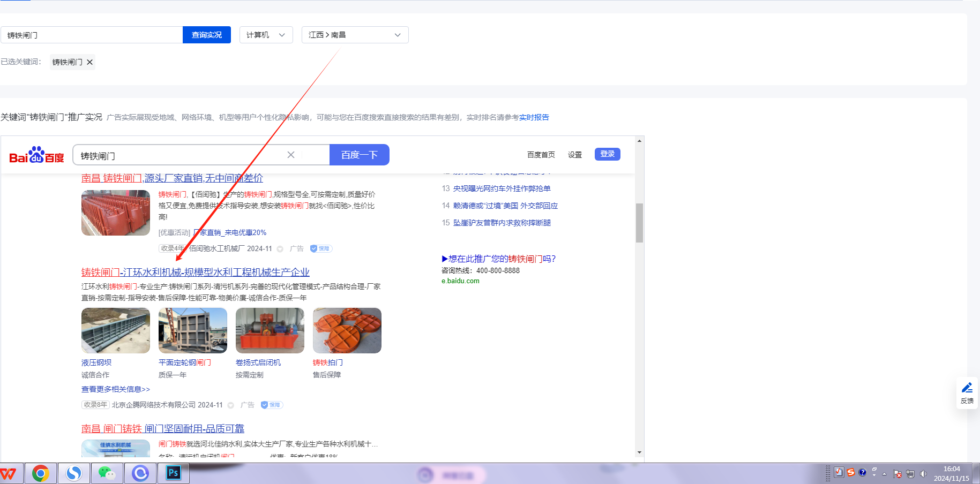Open the network connection tray icon

910,474
